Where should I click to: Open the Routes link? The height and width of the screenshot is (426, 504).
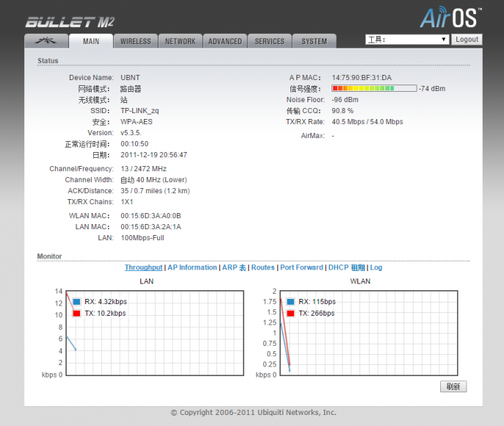(x=263, y=267)
